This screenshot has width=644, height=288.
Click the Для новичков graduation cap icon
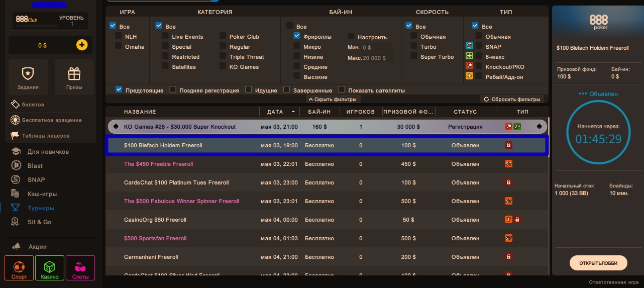16,151
